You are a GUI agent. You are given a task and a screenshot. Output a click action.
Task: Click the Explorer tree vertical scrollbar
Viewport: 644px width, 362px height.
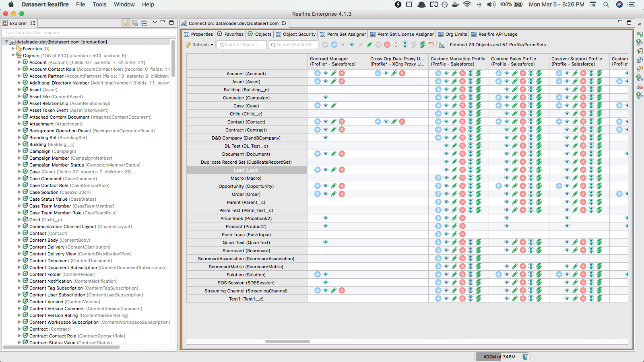173,58
